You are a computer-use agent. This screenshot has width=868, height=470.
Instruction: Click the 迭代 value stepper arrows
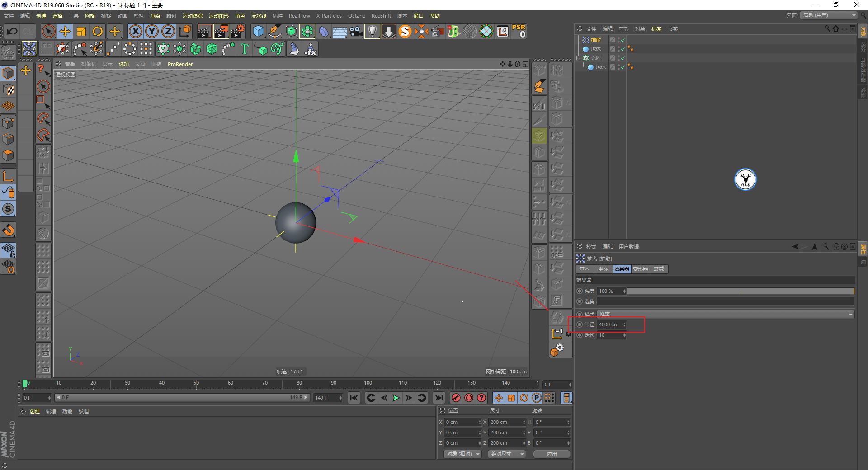624,335
